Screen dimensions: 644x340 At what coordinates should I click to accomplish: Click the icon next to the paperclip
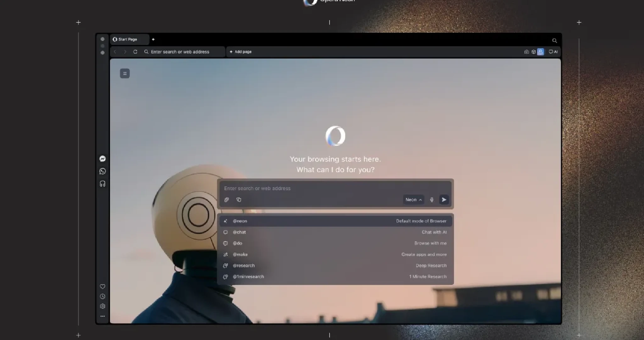(239, 200)
